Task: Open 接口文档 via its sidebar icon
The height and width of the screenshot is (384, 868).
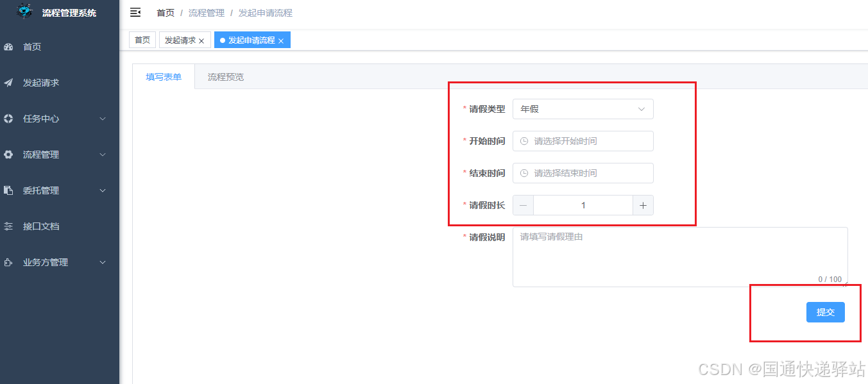Action: pyautogui.click(x=8, y=226)
